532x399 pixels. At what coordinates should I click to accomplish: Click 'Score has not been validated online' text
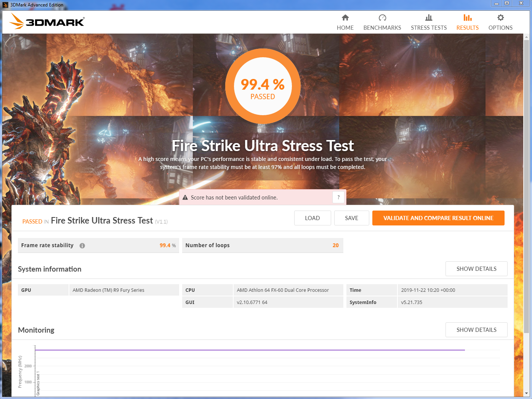click(x=234, y=198)
